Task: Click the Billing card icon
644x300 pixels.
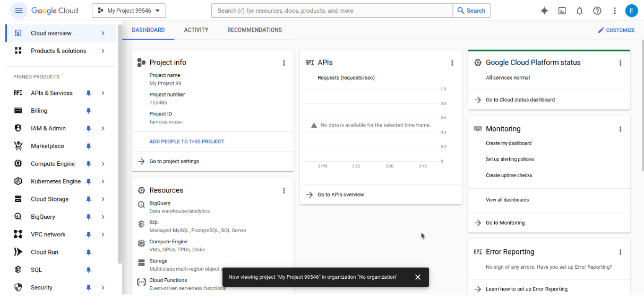Action: (18, 111)
